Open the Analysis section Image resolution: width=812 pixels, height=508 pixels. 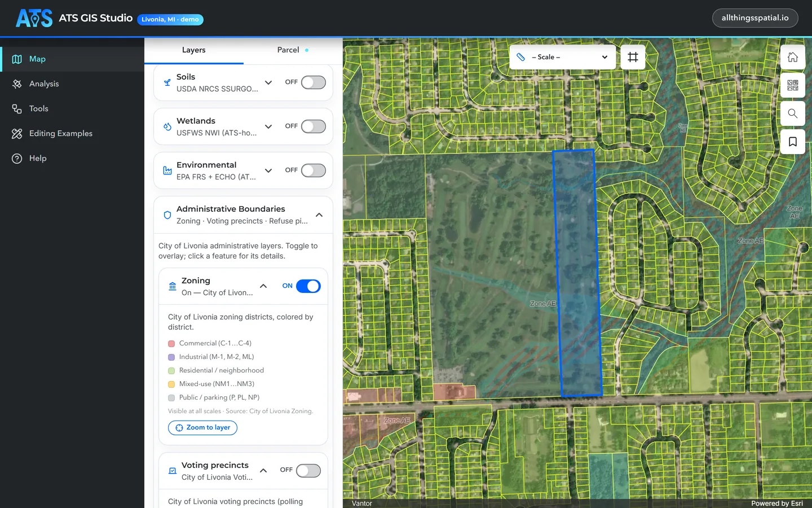point(72,84)
